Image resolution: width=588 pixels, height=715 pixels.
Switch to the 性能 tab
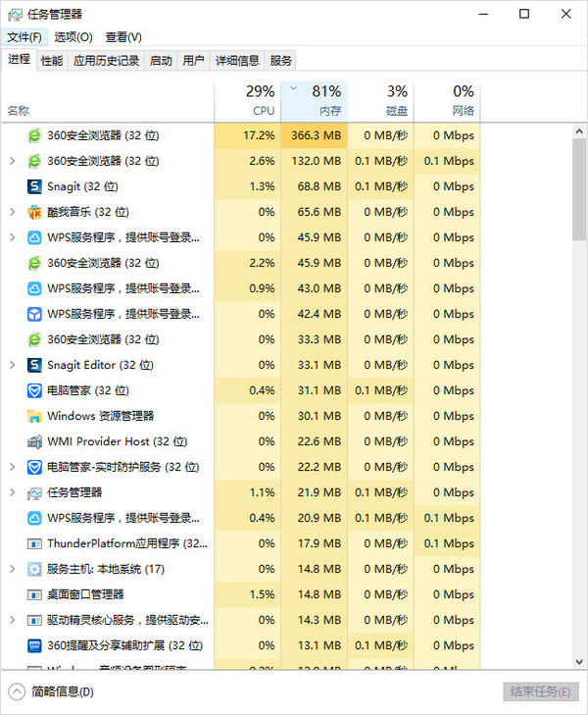click(x=52, y=61)
